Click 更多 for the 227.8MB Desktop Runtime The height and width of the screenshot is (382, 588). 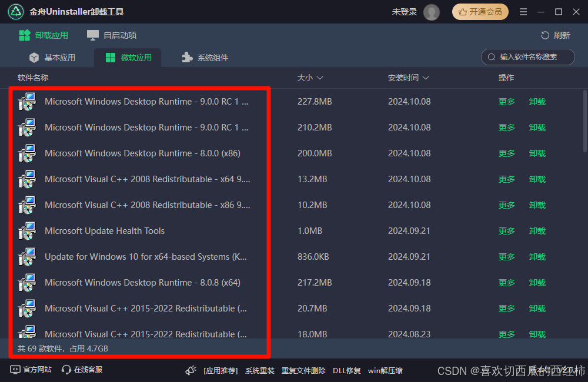[507, 102]
